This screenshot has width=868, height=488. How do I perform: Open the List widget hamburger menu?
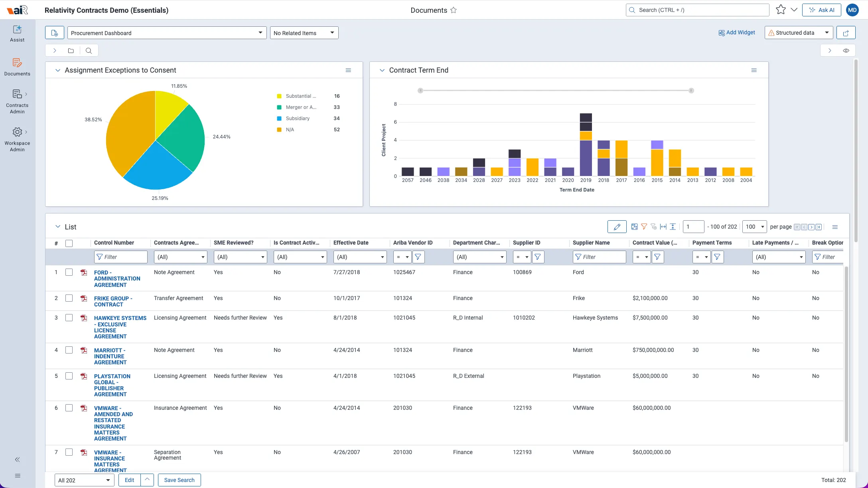tap(835, 227)
